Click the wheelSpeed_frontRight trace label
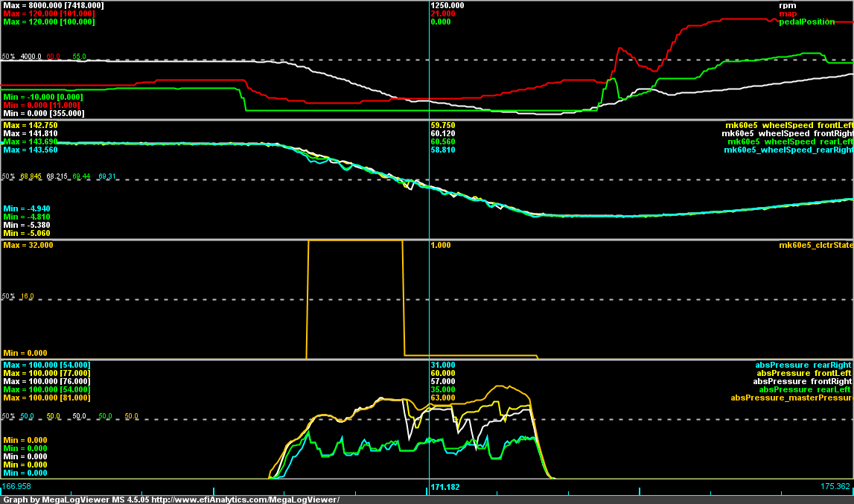This screenshot has width=854, height=504. click(788, 133)
